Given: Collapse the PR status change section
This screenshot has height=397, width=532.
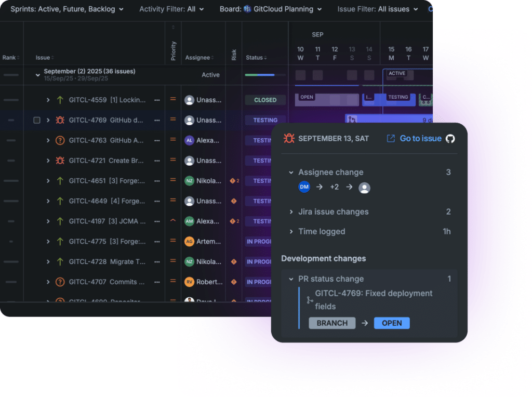Looking at the screenshot, I should (x=291, y=279).
